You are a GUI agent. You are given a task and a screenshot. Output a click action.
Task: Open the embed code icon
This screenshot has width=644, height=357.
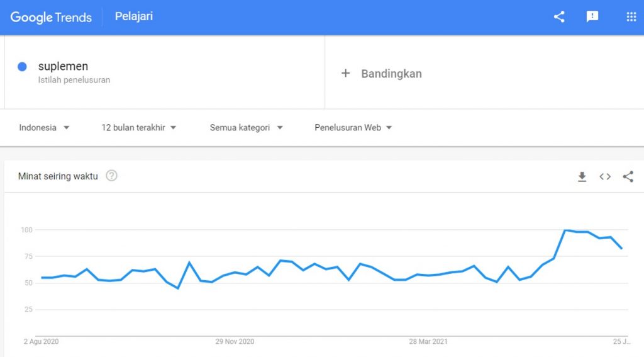605,177
